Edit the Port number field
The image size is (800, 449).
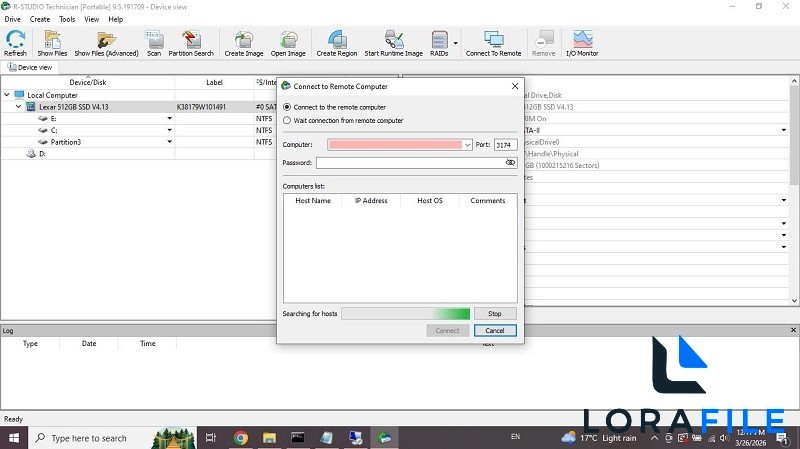[506, 145]
